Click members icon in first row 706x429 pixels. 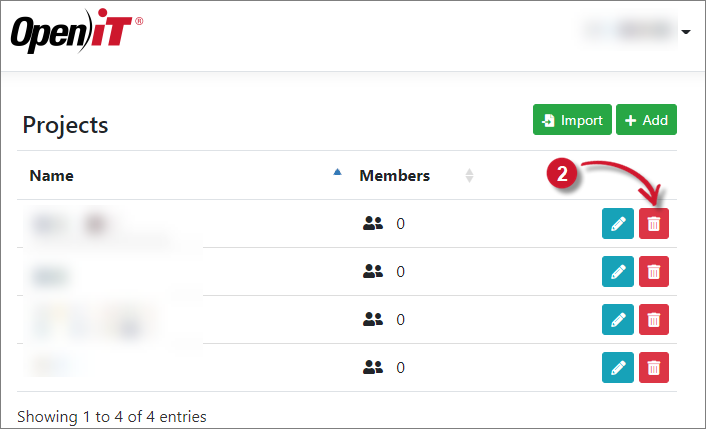tap(373, 224)
